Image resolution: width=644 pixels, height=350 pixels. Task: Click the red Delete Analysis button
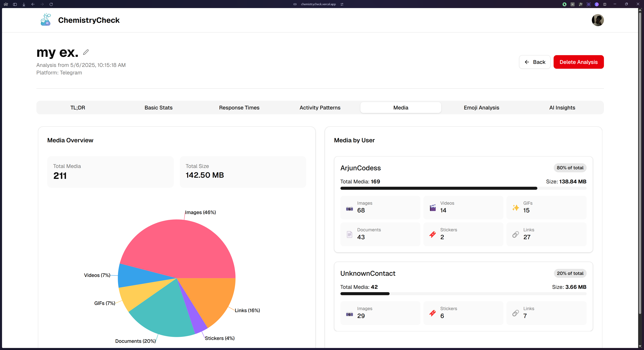click(578, 62)
